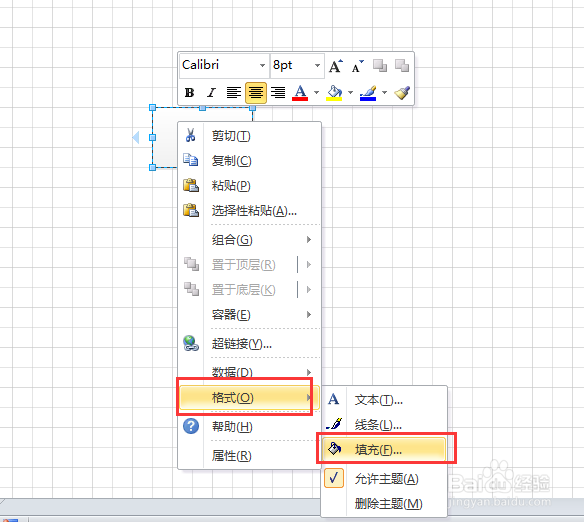Viewport: 584px width, 522px height.
Task: Apply the blue line color pen
Action: [368, 92]
